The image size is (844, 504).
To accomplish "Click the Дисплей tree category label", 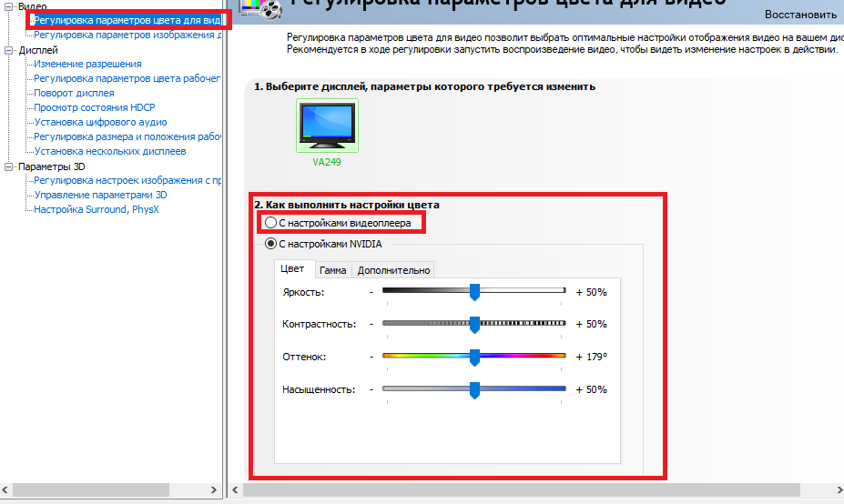I will [38, 50].
